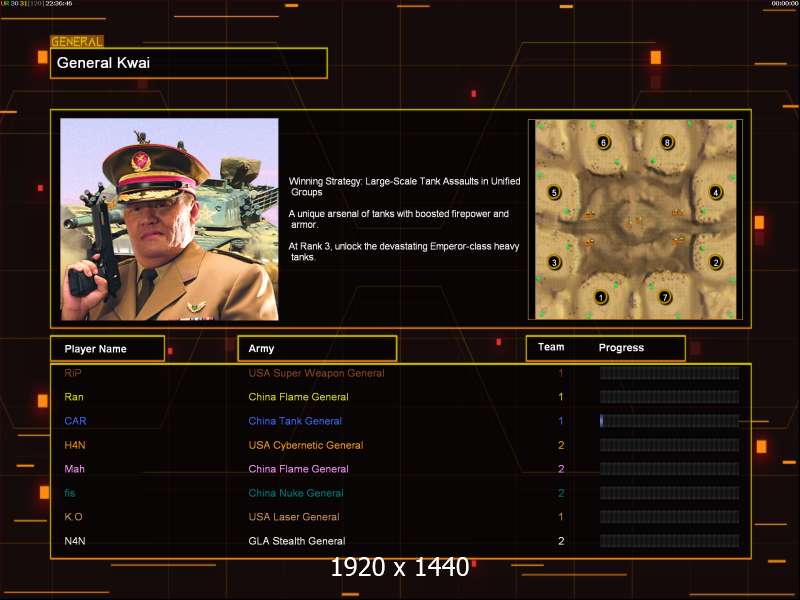The width and height of the screenshot is (800, 600).
Task: Click start position 3 on the minimap
Action: point(554,262)
